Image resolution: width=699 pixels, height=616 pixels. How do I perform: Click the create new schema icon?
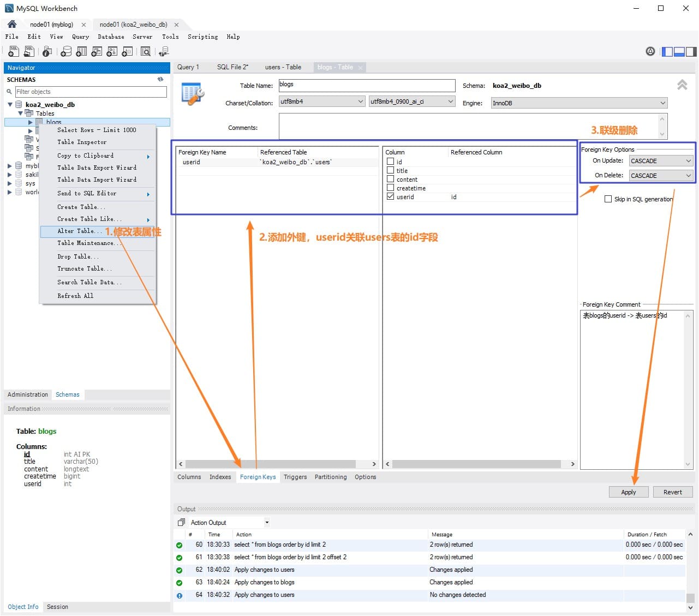tap(66, 51)
